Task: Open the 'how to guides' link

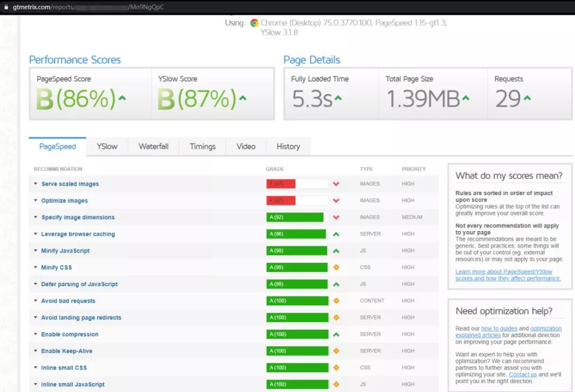Action: tap(498, 329)
